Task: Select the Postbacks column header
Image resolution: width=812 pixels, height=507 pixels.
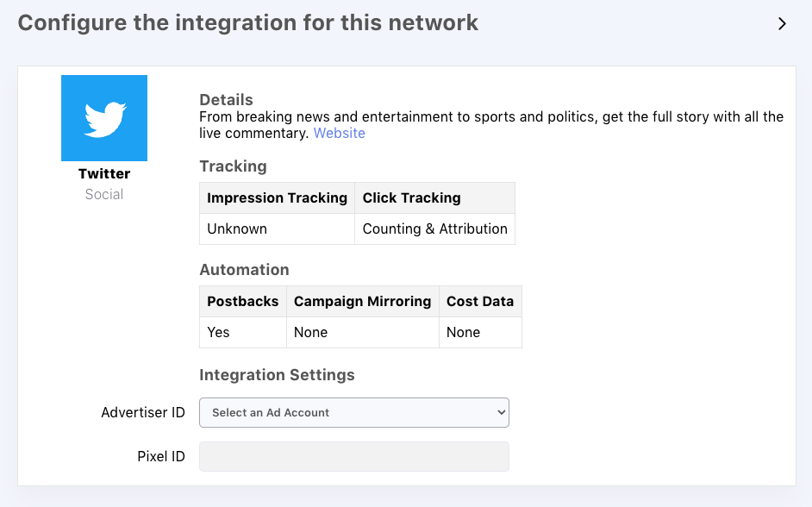Action: click(242, 301)
